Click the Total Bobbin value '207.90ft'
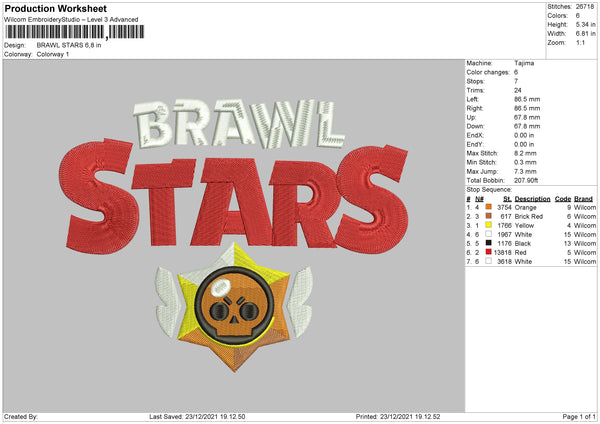This screenshot has height=424, width=600. [526, 180]
